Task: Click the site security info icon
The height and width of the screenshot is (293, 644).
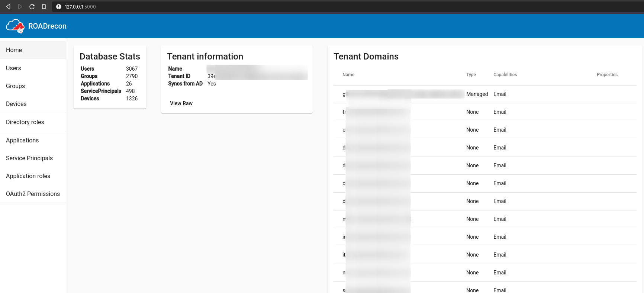Action: click(58, 7)
